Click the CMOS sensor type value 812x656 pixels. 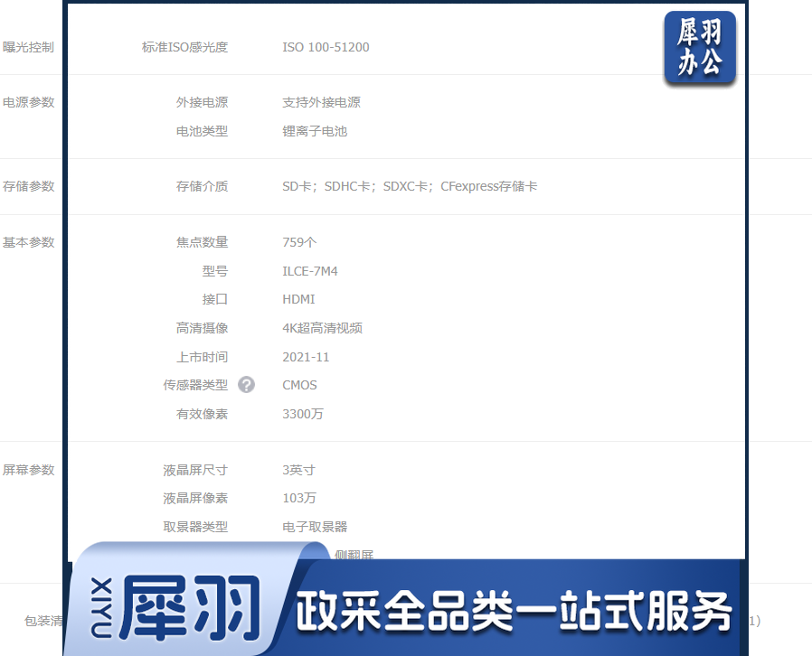tap(299, 385)
